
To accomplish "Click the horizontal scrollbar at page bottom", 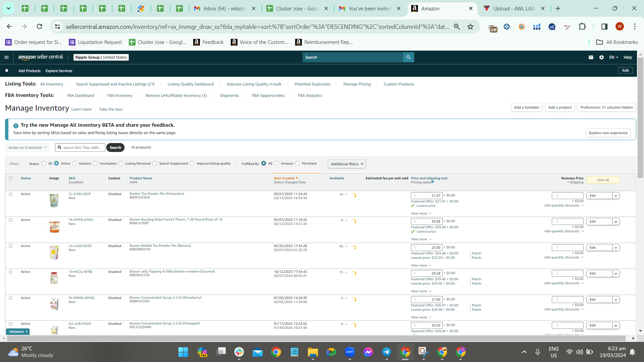I will pyautogui.click(x=315, y=338).
